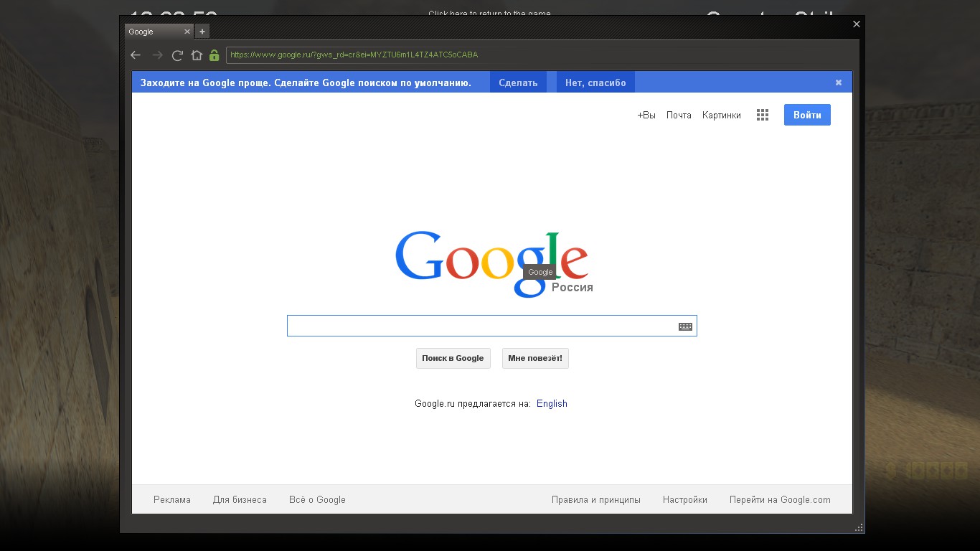Reload the page with the refresh icon
Image resolution: width=980 pixels, height=551 pixels.
point(177,55)
